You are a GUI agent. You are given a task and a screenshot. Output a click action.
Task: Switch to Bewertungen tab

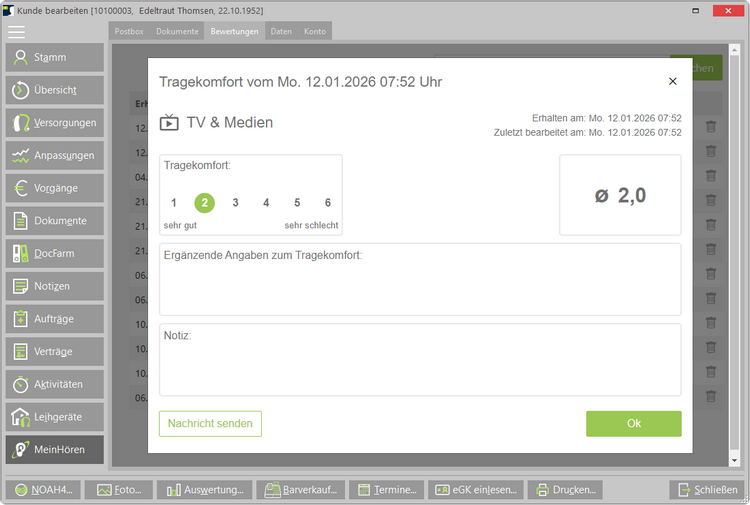234,31
